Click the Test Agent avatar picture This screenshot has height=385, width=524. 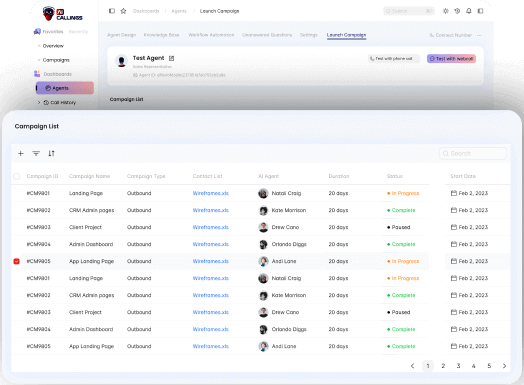[121, 61]
